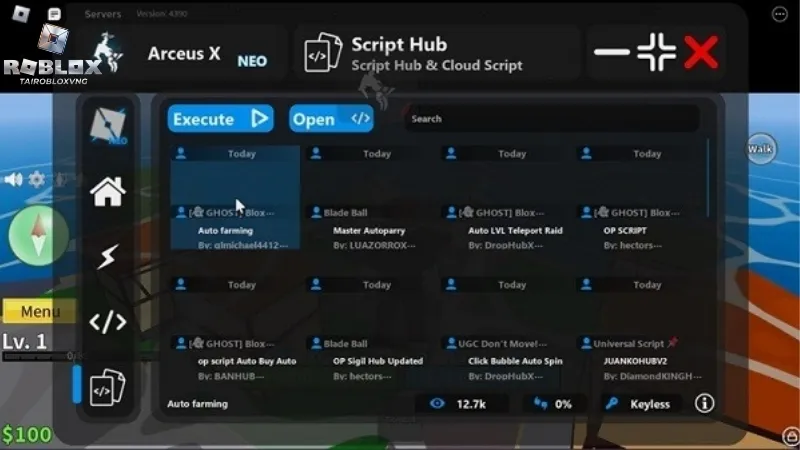Click the thumbs rating icon beside 0%
Viewport: 800px width, 450px height.
click(540, 404)
